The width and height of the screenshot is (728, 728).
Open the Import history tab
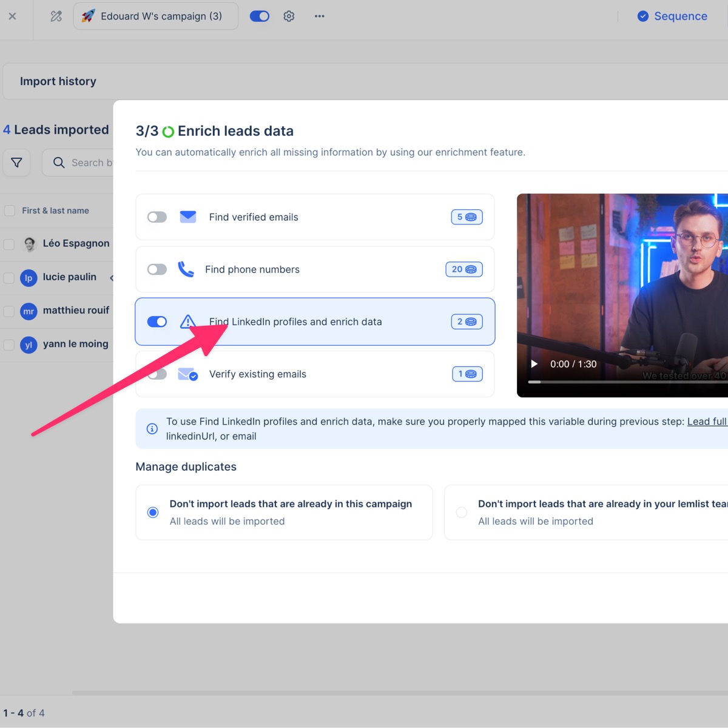tap(58, 81)
